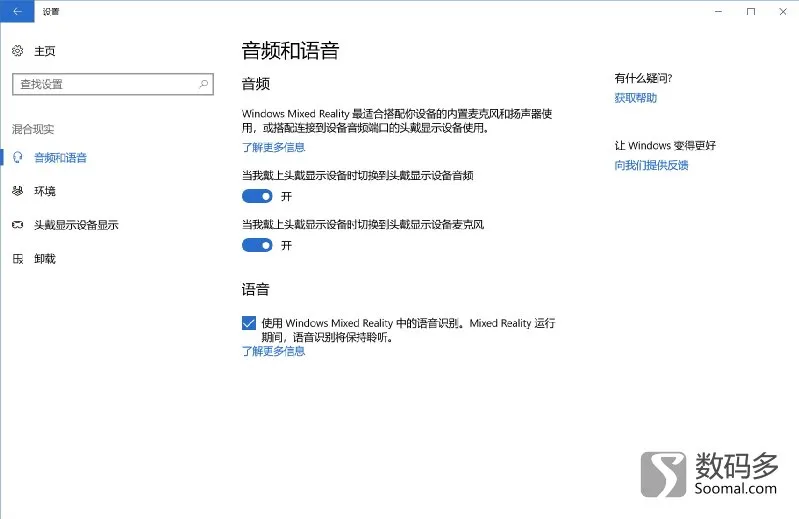Uncheck Windows Mixed Reality 语音识别 checkbox
This screenshot has width=799, height=519.
[249, 323]
